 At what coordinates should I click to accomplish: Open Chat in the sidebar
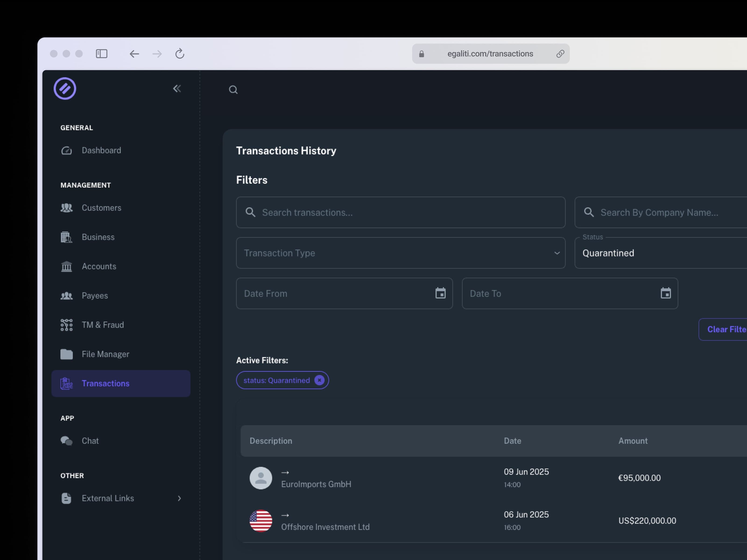(x=121, y=441)
